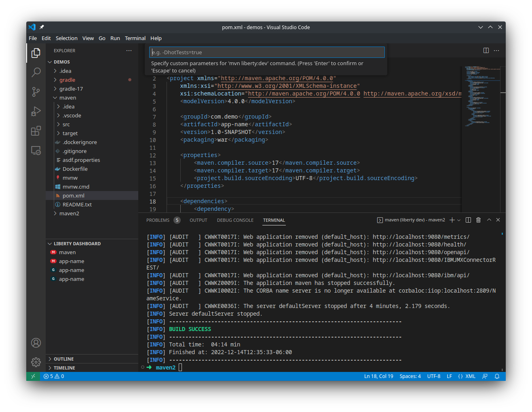Click the Ln 18, Col 19 cursor position
532x412 pixels.
(x=378, y=376)
